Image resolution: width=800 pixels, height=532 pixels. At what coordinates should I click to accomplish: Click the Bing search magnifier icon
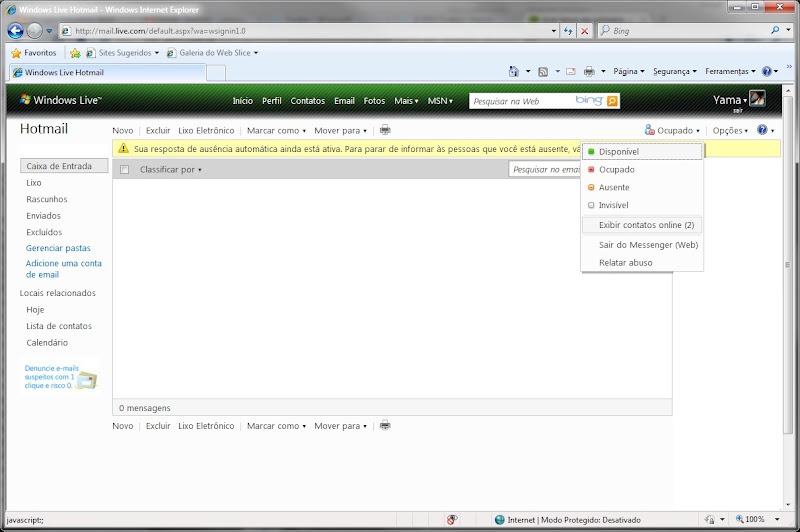tap(775, 30)
